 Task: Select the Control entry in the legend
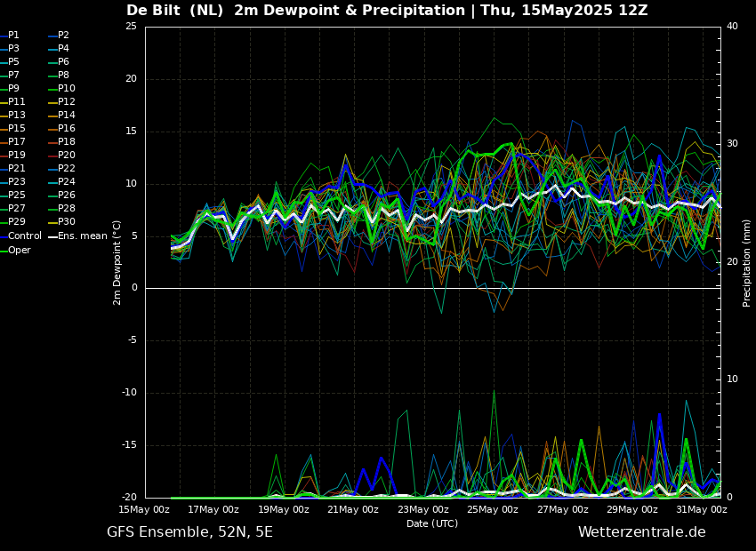tap(24, 236)
